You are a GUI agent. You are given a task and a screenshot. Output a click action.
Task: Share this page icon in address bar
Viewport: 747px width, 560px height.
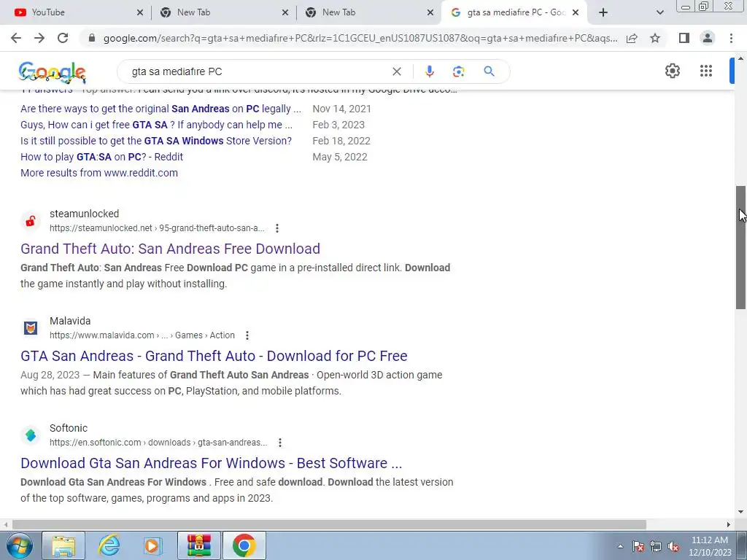point(632,38)
